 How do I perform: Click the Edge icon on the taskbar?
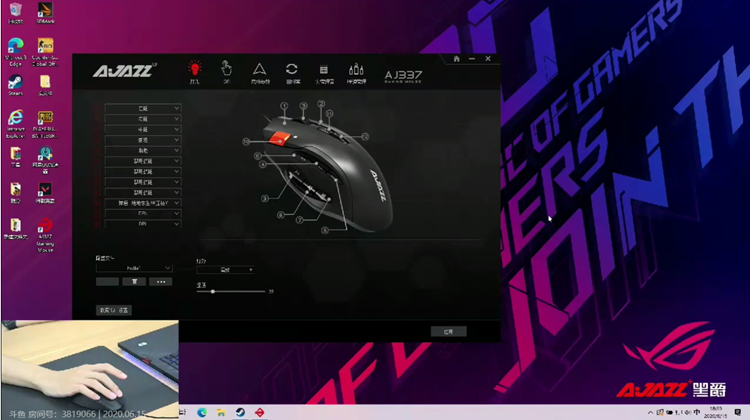[202, 412]
